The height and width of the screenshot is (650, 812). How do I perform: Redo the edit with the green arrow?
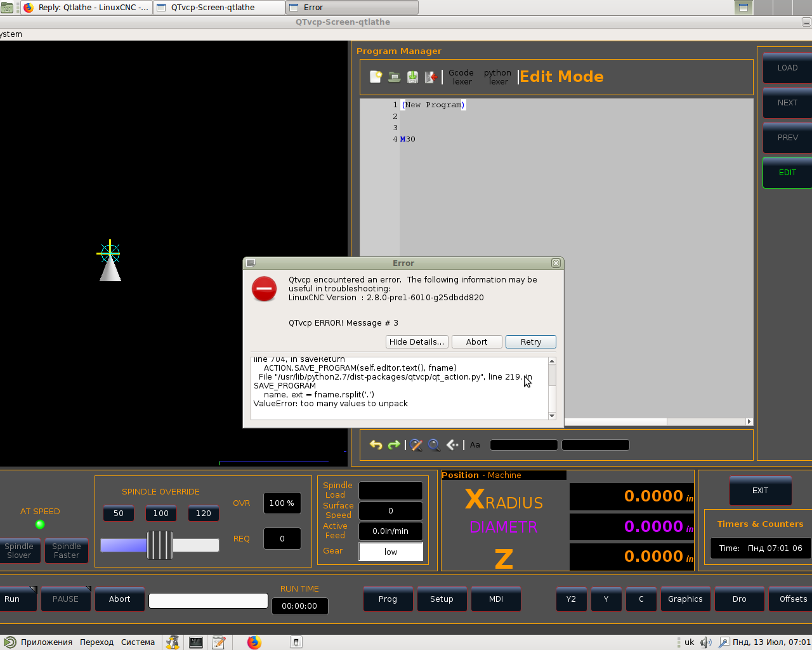(394, 445)
